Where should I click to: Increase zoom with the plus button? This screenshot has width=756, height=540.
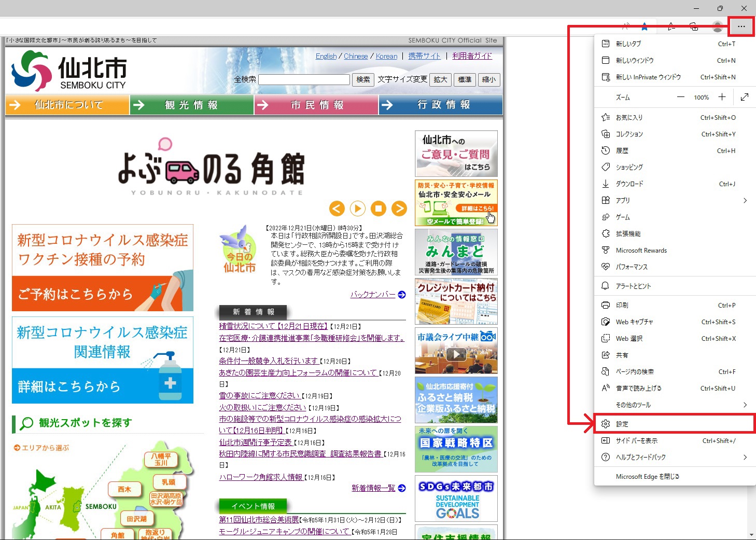[x=722, y=97]
